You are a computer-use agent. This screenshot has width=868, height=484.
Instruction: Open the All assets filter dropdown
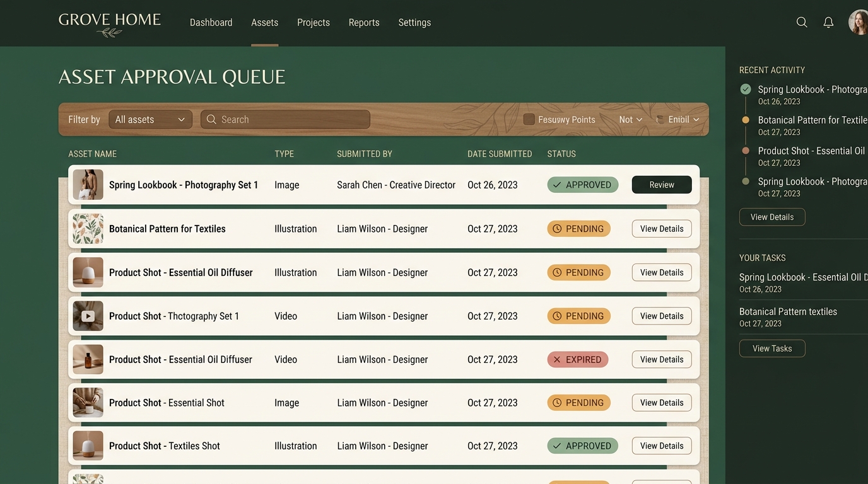(x=150, y=119)
